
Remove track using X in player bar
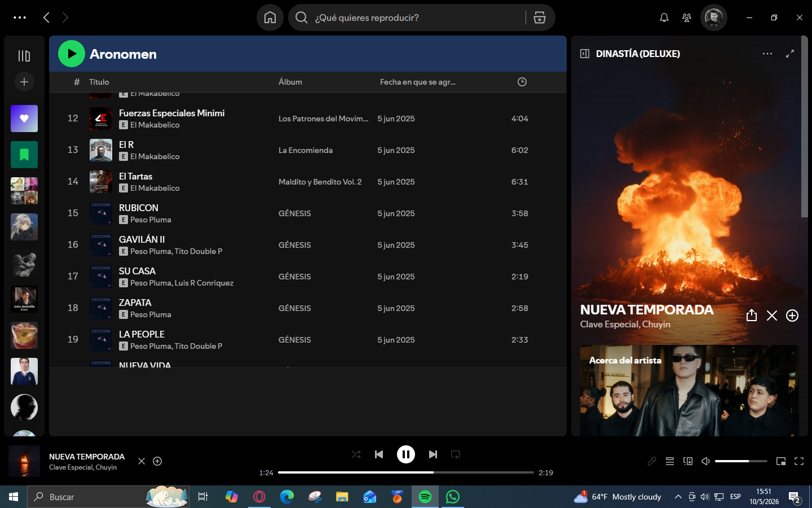click(142, 461)
